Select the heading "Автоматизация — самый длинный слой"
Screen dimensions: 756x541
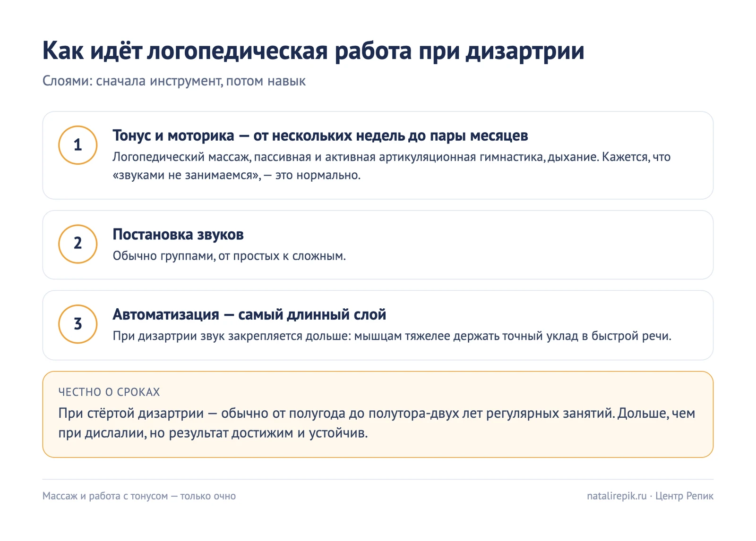tap(249, 314)
